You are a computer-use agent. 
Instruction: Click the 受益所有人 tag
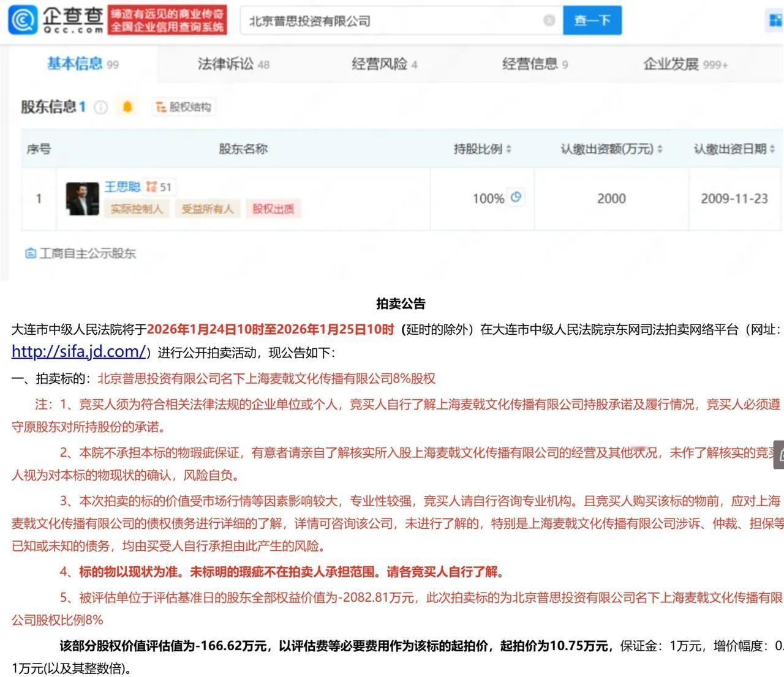[208, 209]
